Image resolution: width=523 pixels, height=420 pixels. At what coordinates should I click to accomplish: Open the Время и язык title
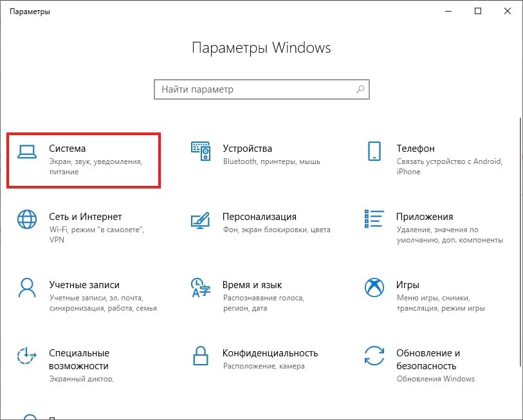252,285
